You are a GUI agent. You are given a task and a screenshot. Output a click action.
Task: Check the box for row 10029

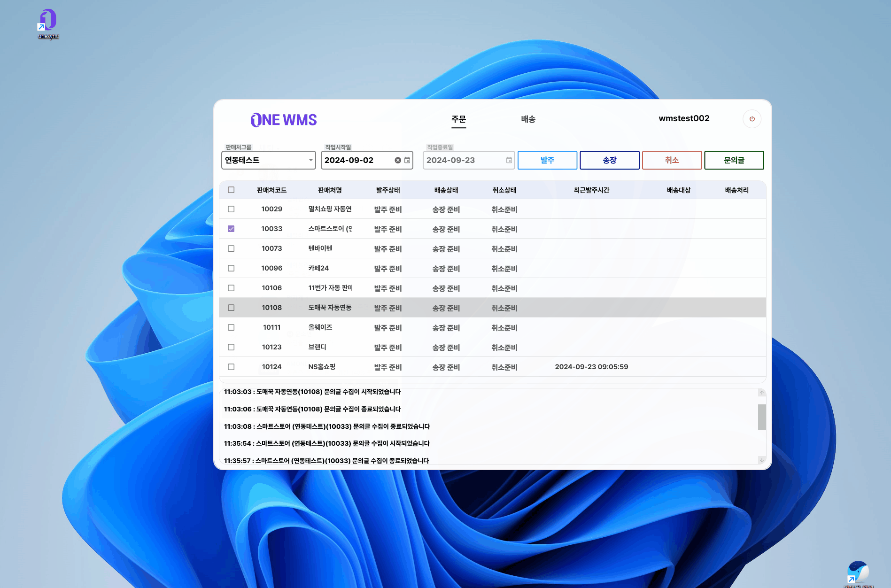[231, 209]
